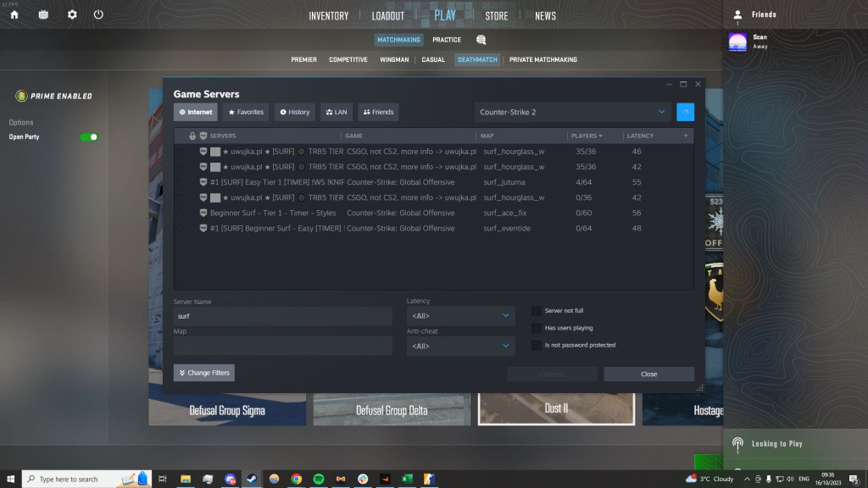Screen dimensions: 868x488
Task: Collapse filters with Change Filters button
Action: coord(204,373)
